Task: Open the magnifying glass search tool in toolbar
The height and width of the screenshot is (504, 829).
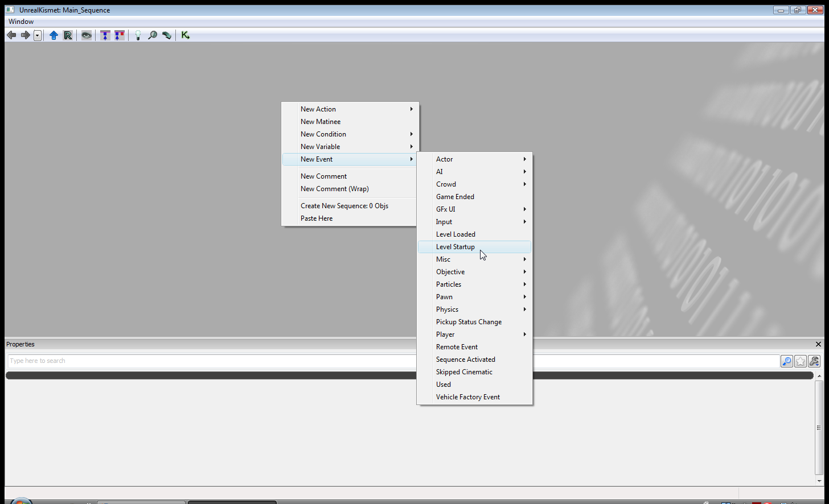Action: pos(153,35)
